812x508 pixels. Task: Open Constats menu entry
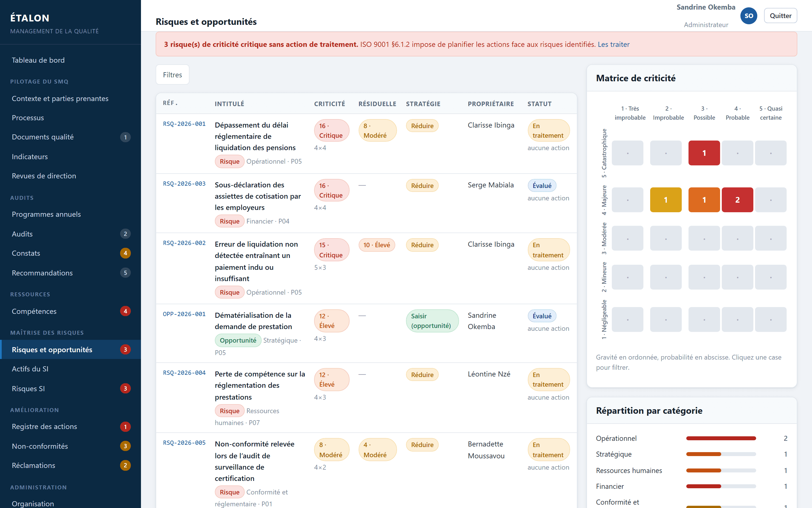[x=70, y=253]
